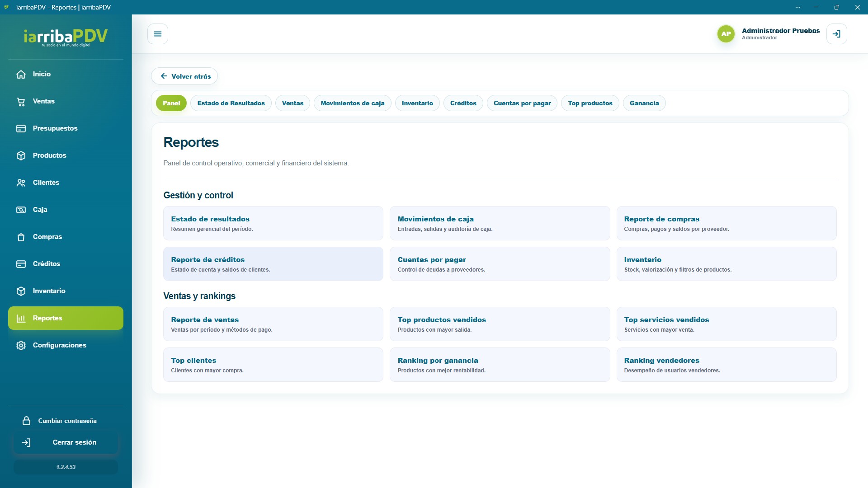The width and height of the screenshot is (868, 488).
Task: Click the app icon in title bar
Action: tap(6, 7)
